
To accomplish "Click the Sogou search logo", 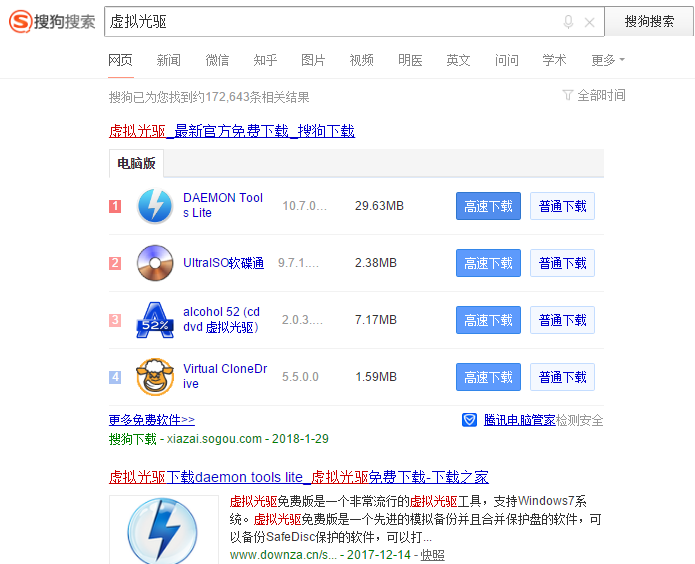I will tap(53, 21).
